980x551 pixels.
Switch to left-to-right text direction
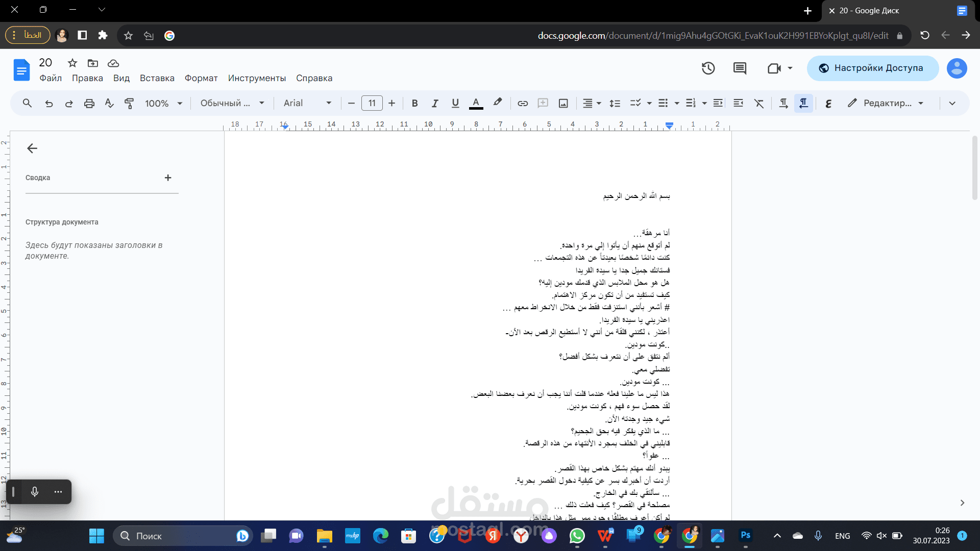click(783, 103)
